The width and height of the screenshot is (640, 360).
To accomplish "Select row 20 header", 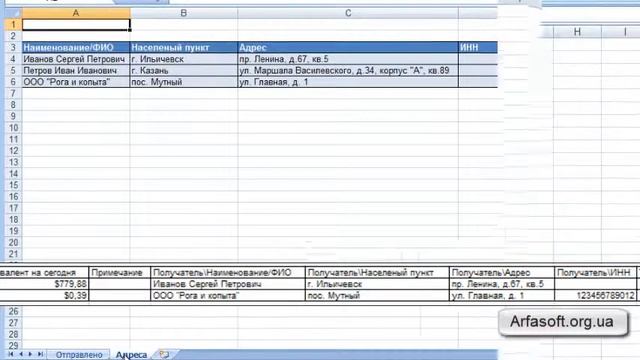I will 13,242.
